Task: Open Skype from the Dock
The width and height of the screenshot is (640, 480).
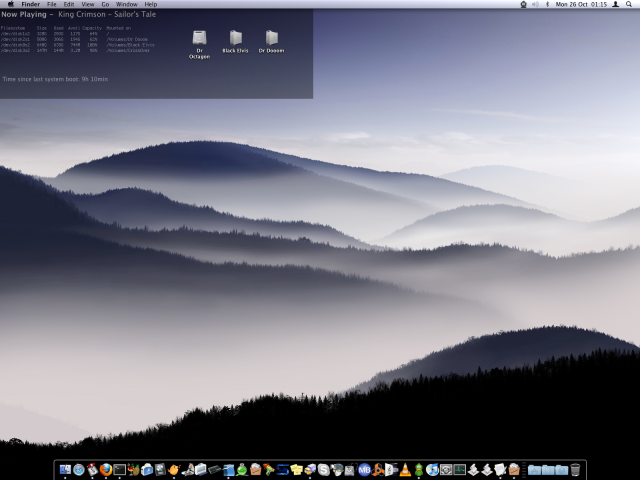Action: (x=324, y=470)
